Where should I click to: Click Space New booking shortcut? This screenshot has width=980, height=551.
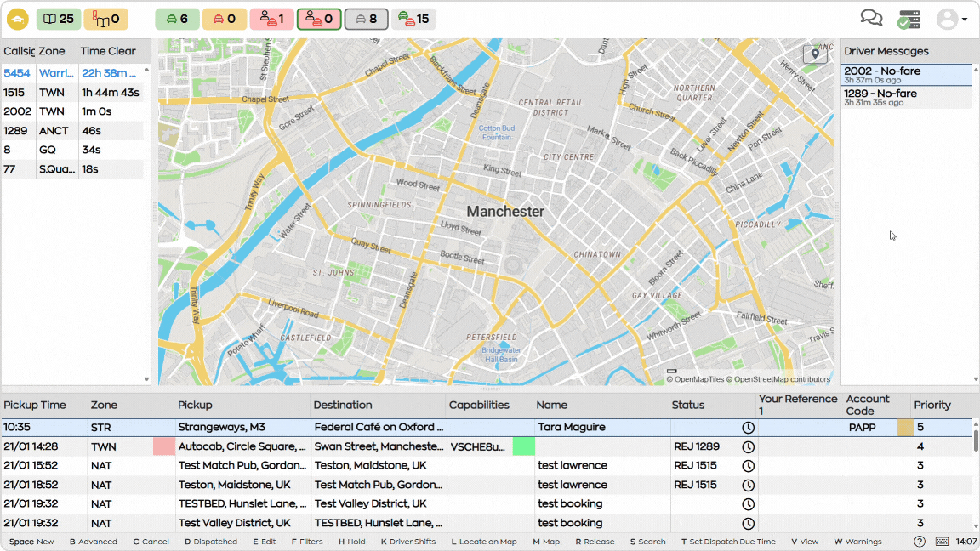(x=31, y=542)
